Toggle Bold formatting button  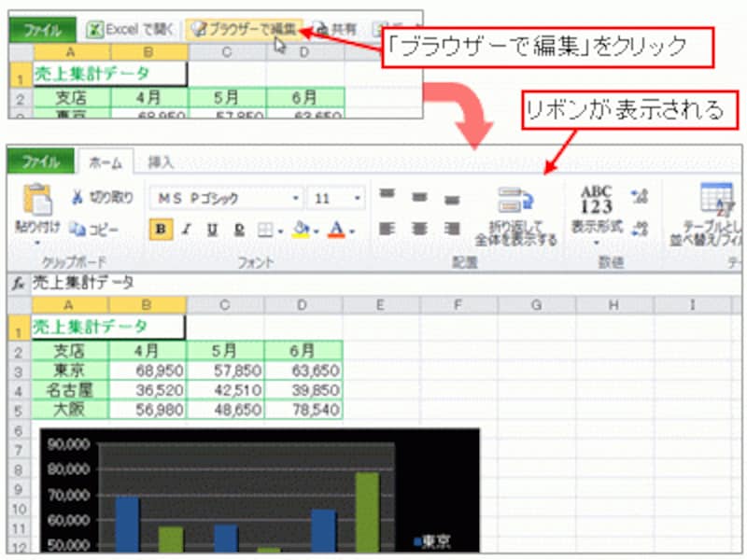(161, 230)
